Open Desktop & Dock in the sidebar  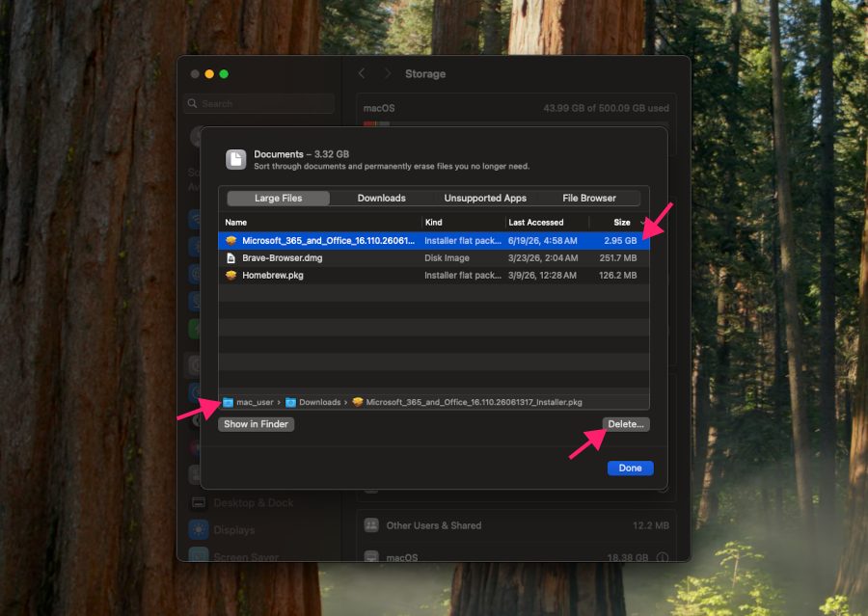[x=254, y=503]
